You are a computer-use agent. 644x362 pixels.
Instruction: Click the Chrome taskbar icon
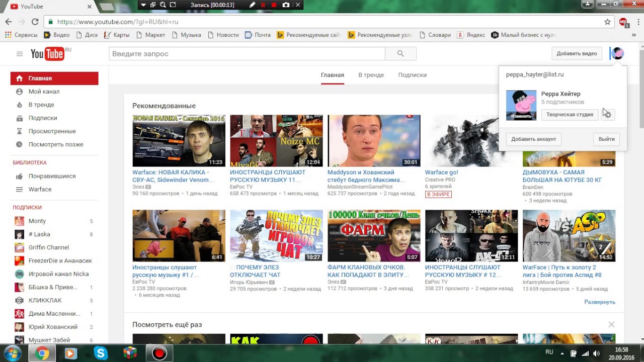pyautogui.click(x=42, y=353)
